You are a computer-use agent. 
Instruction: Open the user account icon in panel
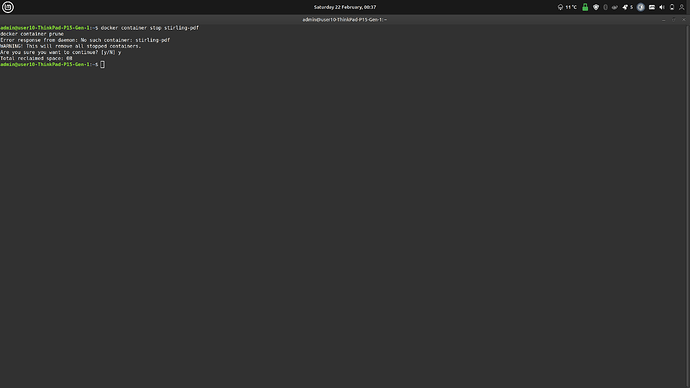(682, 7)
